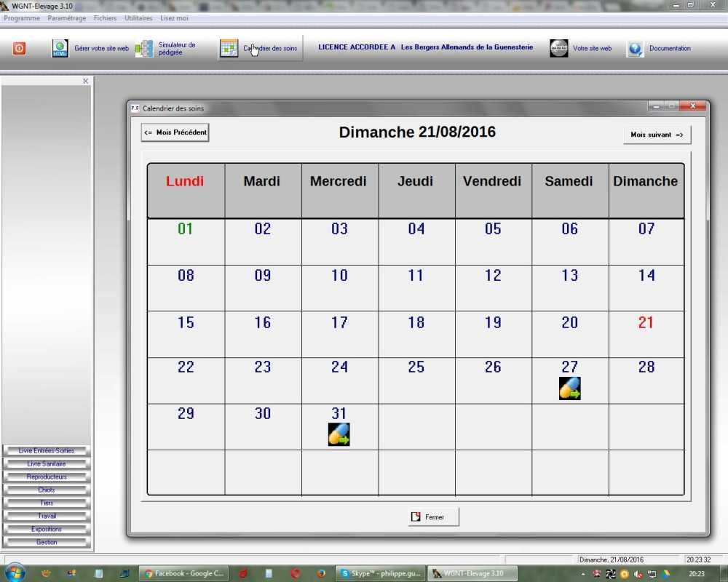Screen dimensions: 728x582
Task: Close the left sidebar panel with X
Action: (x=85, y=81)
